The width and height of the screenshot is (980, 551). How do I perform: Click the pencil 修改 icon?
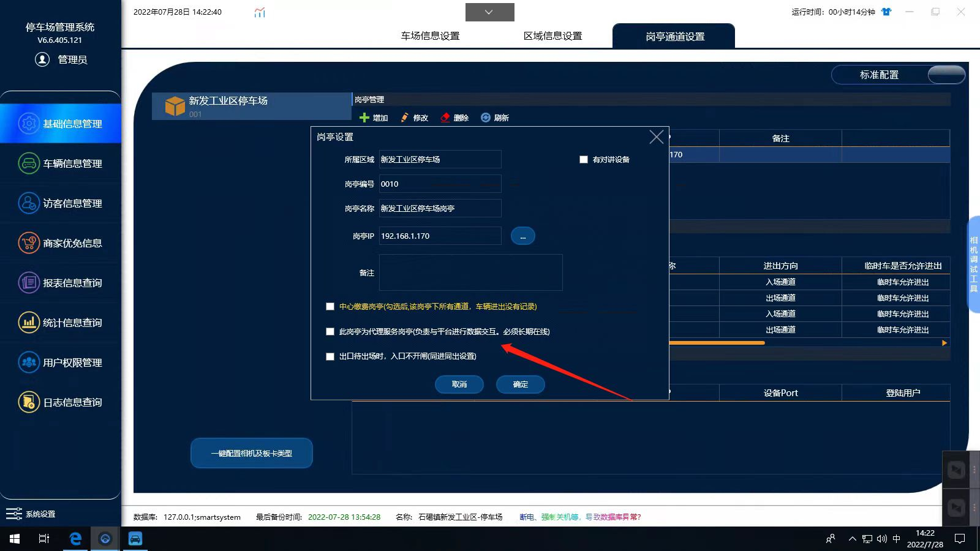405,118
